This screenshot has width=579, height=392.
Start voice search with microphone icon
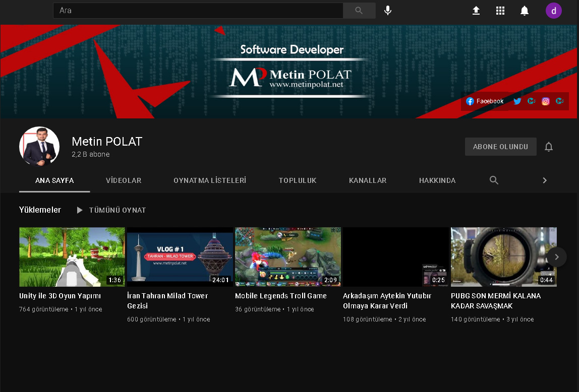(x=387, y=11)
